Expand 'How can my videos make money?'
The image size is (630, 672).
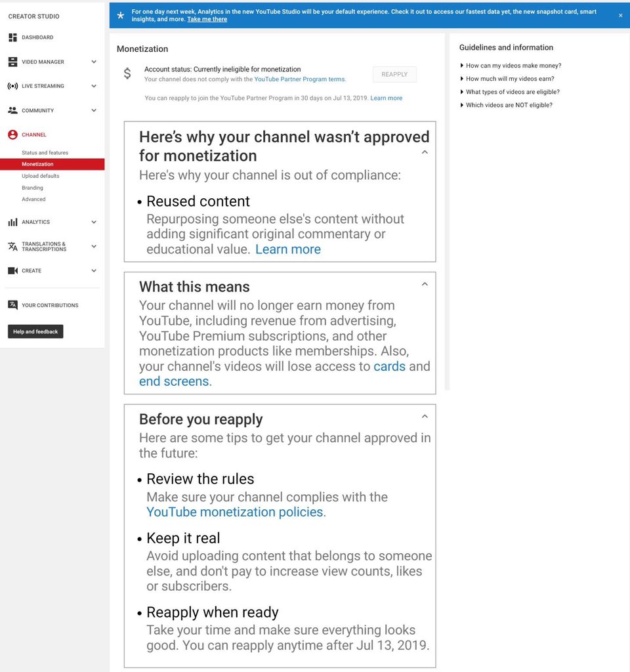pos(511,66)
